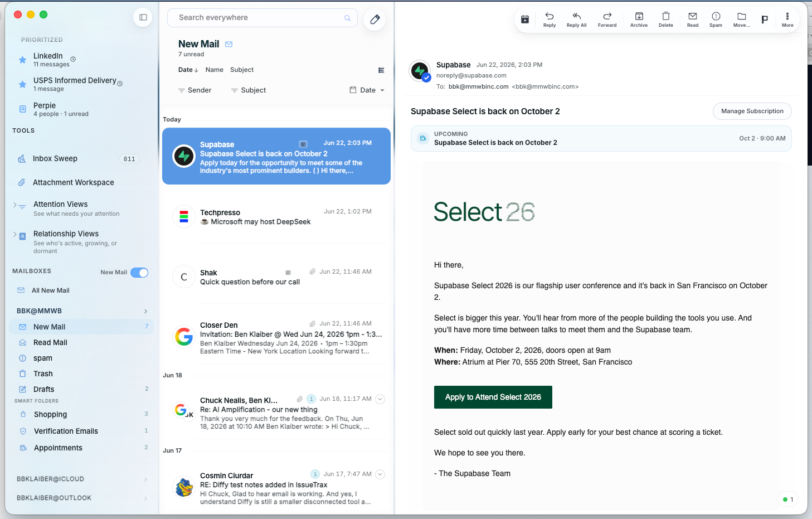Image resolution: width=812 pixels, height=519 pixels.
Task: Open Shak's email about call question
Action: pos(276,277)
